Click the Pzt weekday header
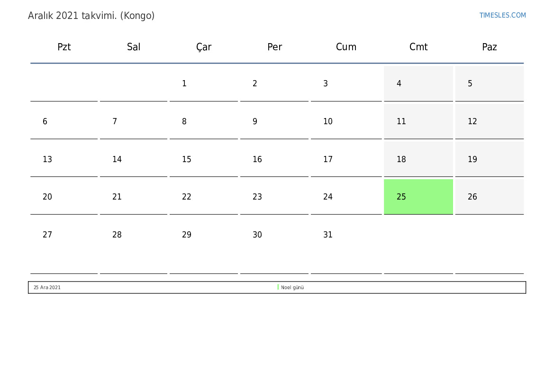This screenshot has width=554, height=392. tap(64, 47)
